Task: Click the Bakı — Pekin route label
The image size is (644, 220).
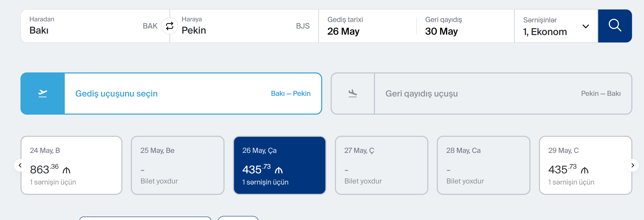Action: [291, 93]
